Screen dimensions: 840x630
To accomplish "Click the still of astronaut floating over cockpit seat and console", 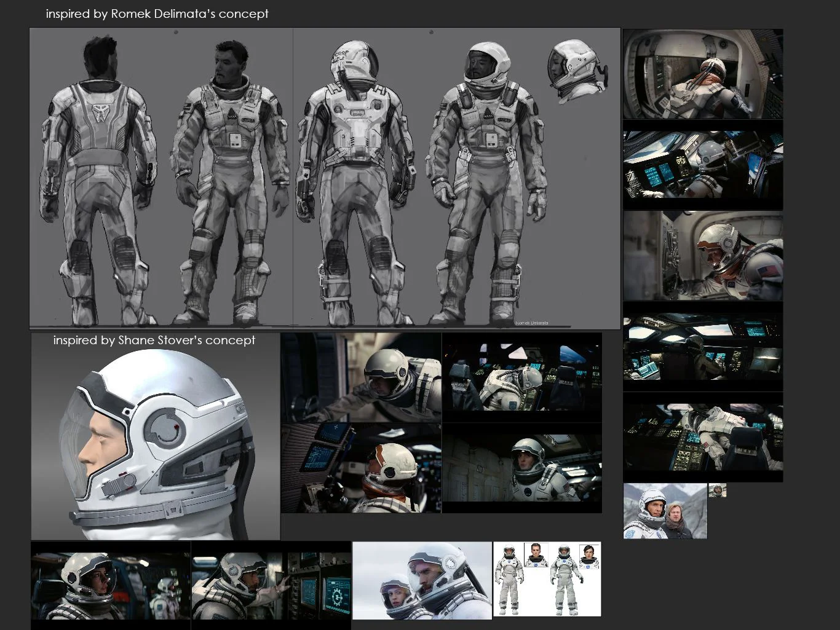I will click(703, 436).
